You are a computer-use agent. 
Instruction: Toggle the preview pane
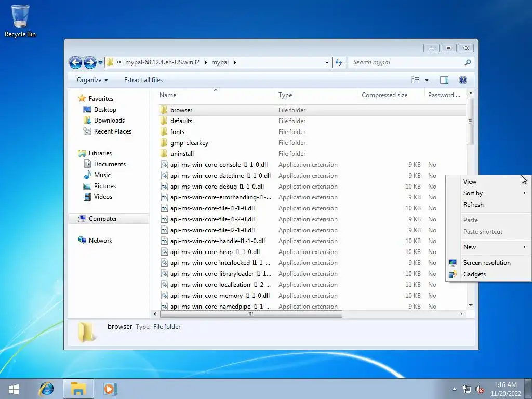444,80
